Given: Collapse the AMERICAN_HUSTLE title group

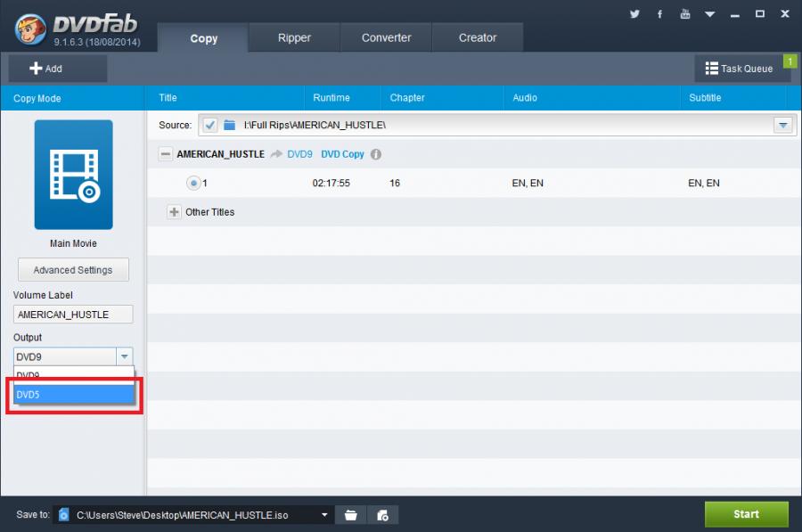Looking at the screenshot, I should pos(165,154).
